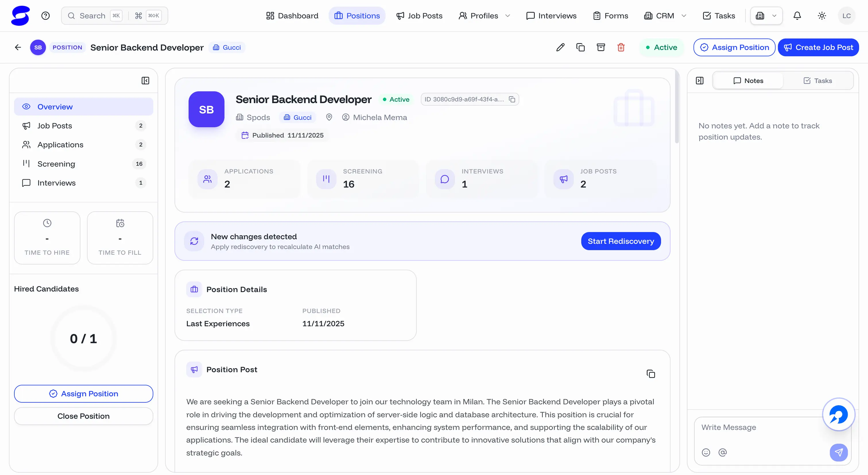Delete position with red trash icon
The image size is (868, 475).
coord(621,48)
